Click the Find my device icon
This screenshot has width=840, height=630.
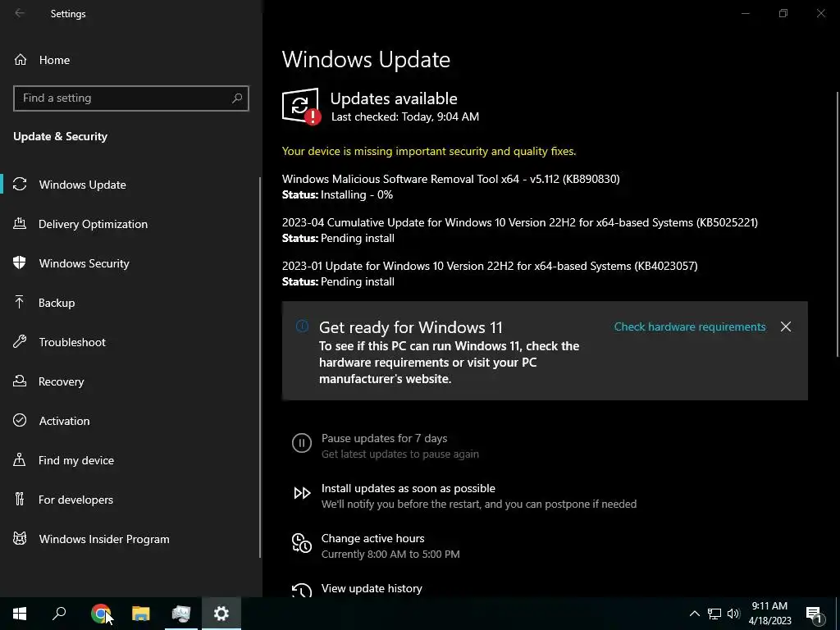coord(20,459)
